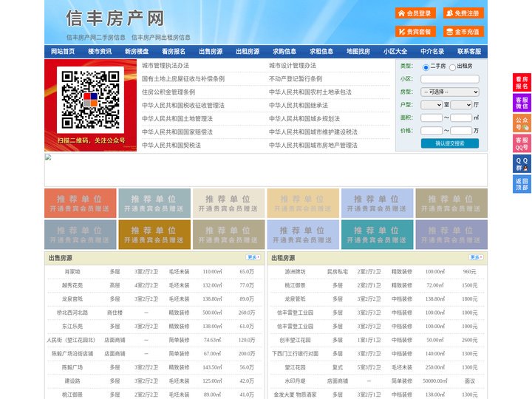Viewport: 532px width, 399px height.
Task: Click the red 看房报名 side button
Action: click(522, 83)
